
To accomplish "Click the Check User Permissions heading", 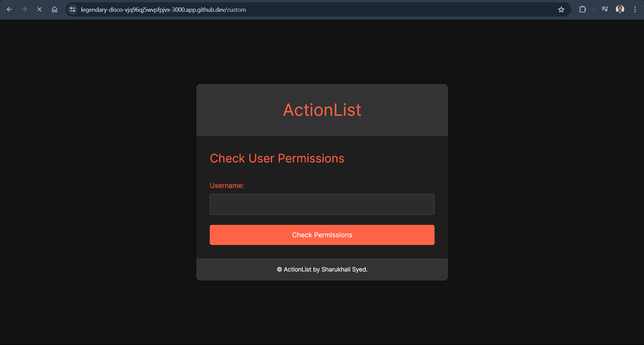I will (277, 158).
